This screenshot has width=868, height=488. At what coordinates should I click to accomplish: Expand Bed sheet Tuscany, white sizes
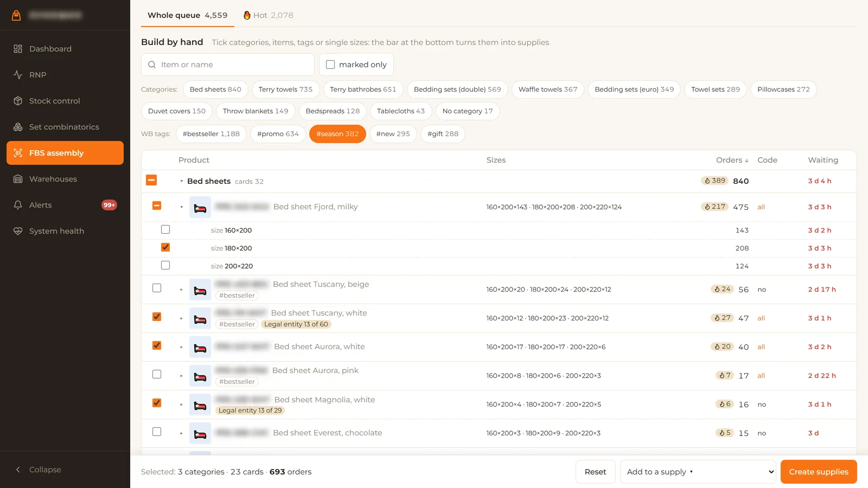(x=182, y=318)
